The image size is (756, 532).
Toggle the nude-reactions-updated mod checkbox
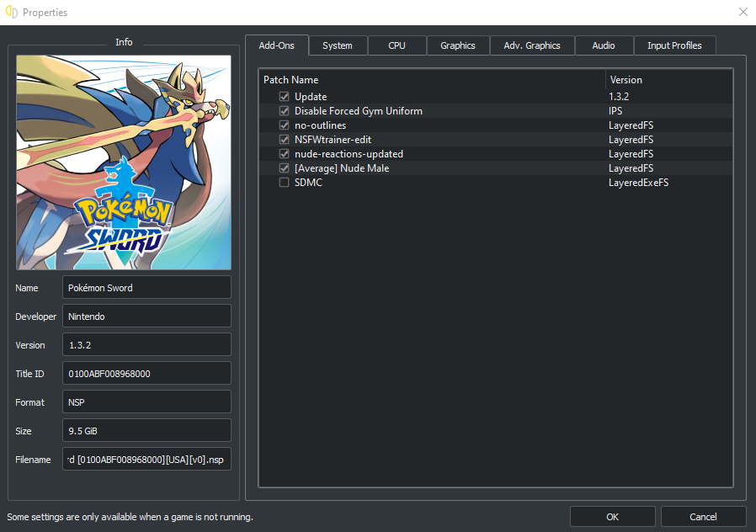tap(284, 154)
